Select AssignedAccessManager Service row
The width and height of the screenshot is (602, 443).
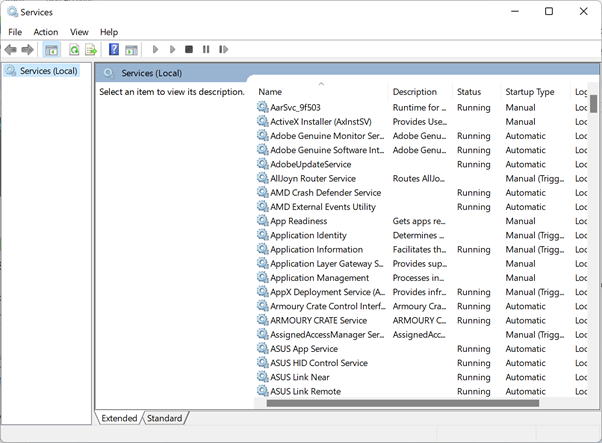pos(421,335)
